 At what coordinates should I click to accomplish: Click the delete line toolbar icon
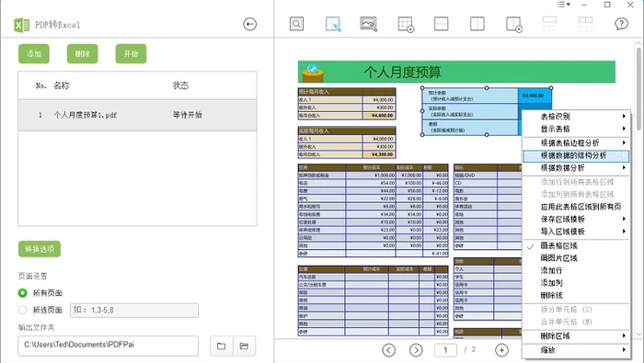point(513,24)
